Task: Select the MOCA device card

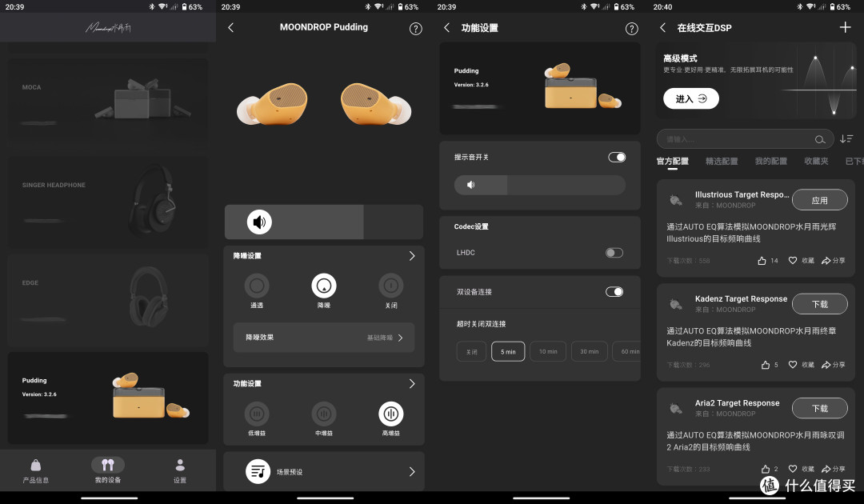Action: click(x=108, y=102)
